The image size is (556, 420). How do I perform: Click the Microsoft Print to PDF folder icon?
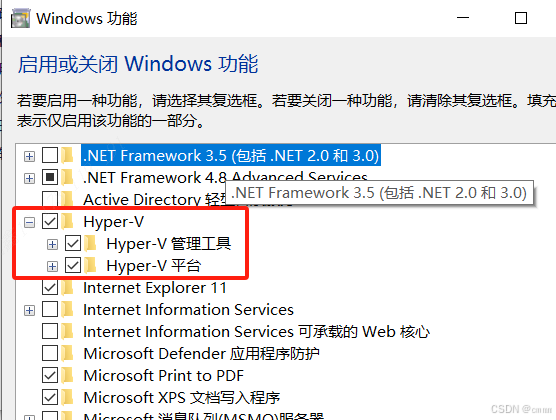67,376
